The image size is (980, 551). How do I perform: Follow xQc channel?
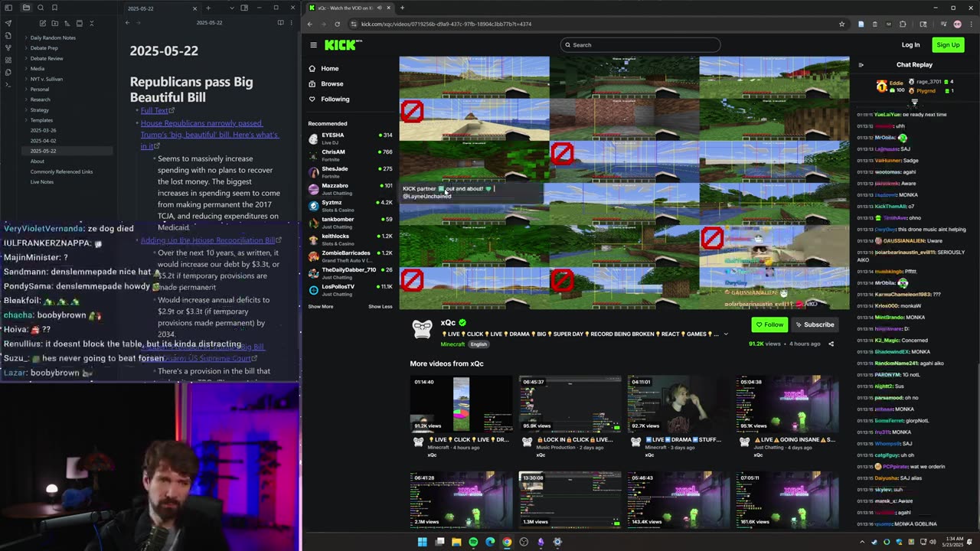tap(769, 324)
